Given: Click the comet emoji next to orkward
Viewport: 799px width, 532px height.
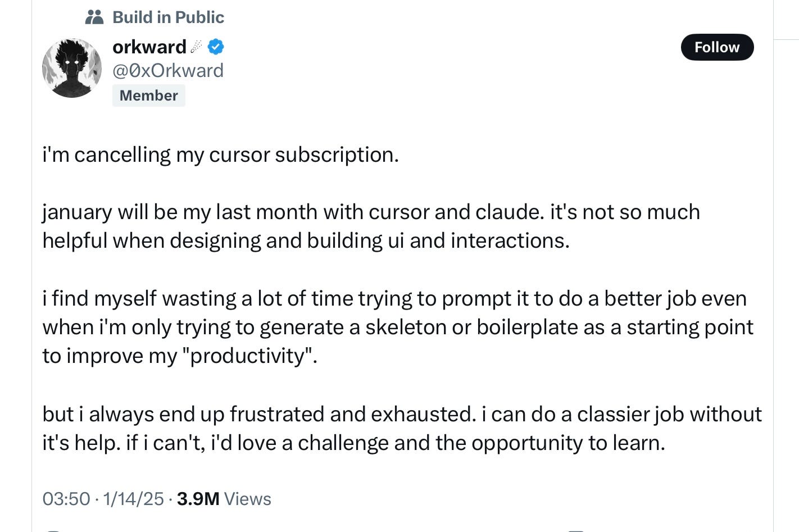Looking at the screenshot, I should click(196, 47).
